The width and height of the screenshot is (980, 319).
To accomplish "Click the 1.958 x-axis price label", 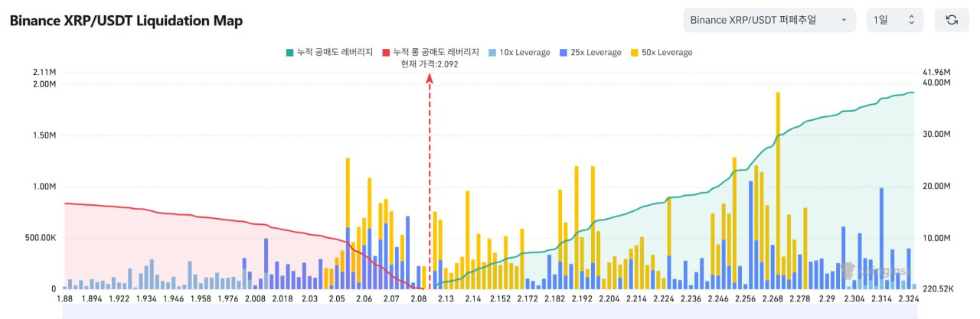I will [x=201, y=299].
